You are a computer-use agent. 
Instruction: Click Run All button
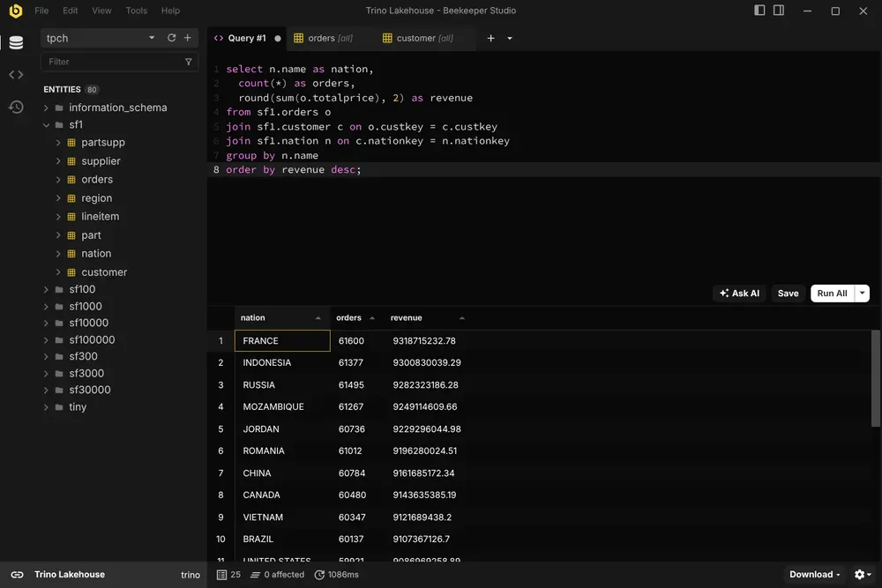coord(832,293)
